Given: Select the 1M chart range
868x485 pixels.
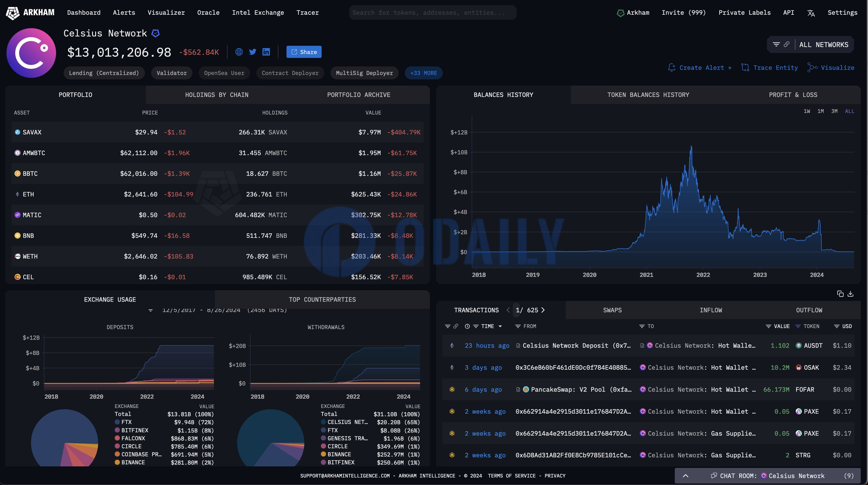Looking at the screenshot, I should tap(820, 111).
